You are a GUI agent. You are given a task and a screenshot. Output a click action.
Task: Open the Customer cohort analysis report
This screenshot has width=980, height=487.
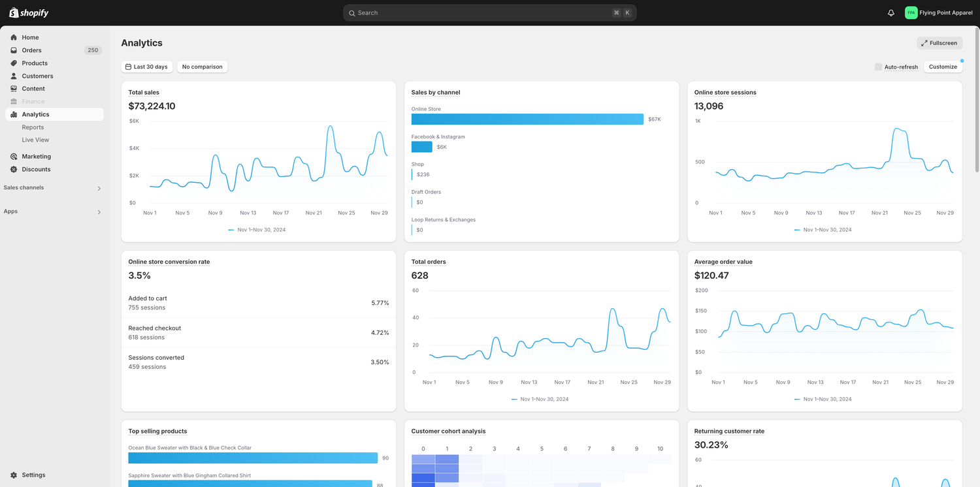pyautogui.click(x=448, y=432)
